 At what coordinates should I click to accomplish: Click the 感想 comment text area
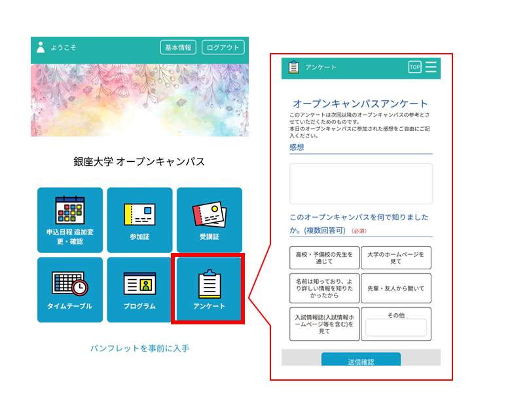point(361,183)
